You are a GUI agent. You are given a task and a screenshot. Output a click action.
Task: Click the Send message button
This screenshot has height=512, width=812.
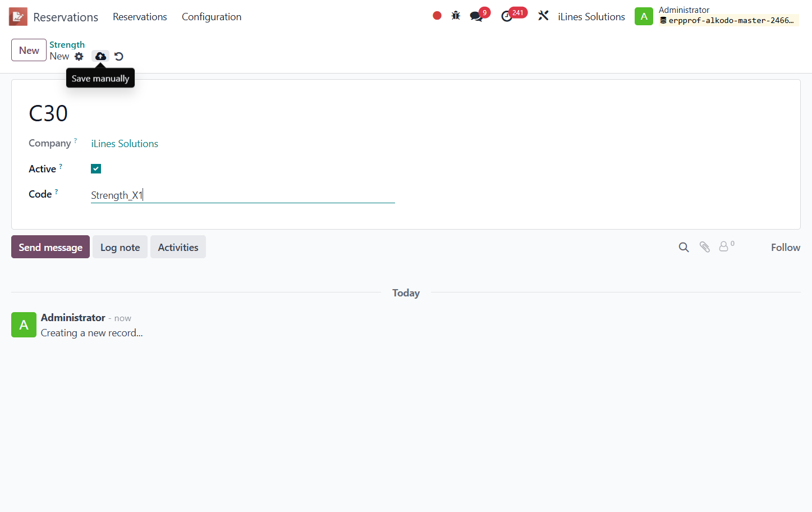(51, 247)
